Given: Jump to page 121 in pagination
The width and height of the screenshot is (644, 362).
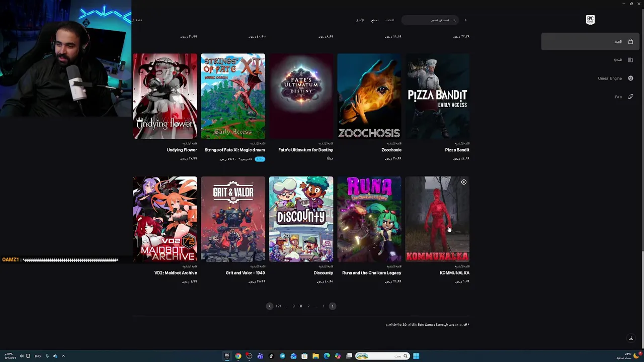Looking at the screenshot, I should click(278, 306).
